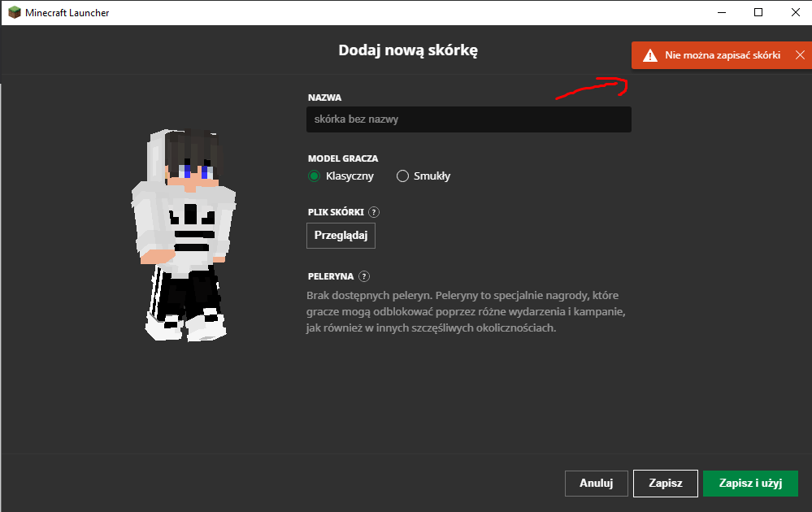The height and width of the screenshot is (512, 812).
Task: Open file browser with Przeglądaj button
Action: (x=341, y=236)
